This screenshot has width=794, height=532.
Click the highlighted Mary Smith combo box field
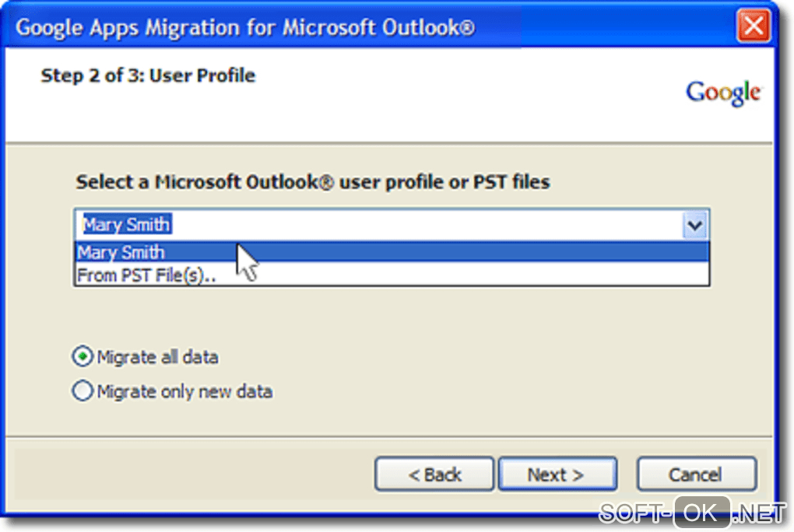pyautogui.click(x=381, y=226)
